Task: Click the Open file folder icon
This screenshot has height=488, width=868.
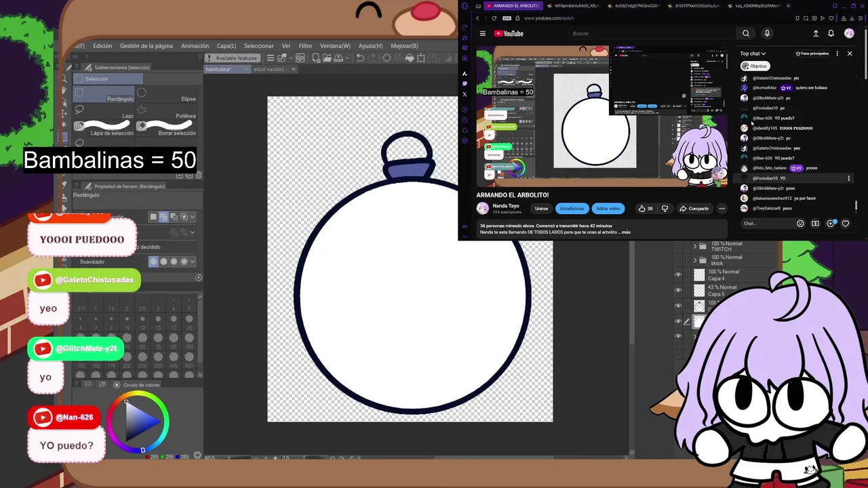Action: (328, 58)
